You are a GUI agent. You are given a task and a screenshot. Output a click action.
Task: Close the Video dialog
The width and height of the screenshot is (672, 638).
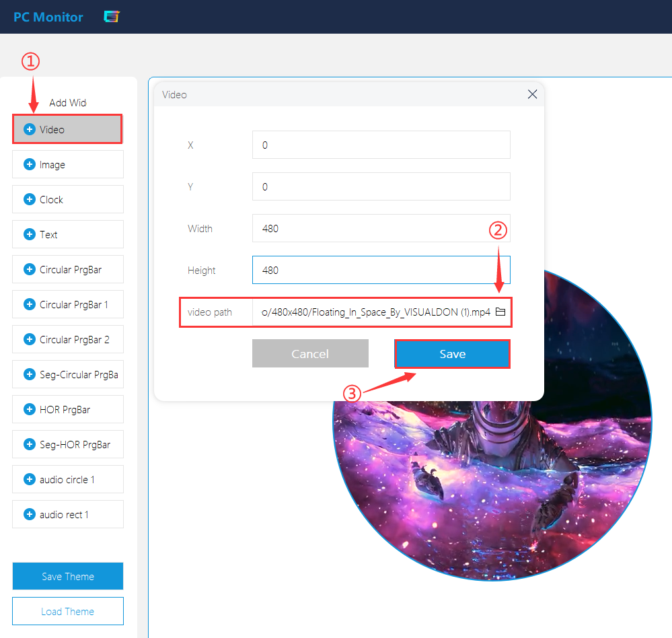click(532, 94)
